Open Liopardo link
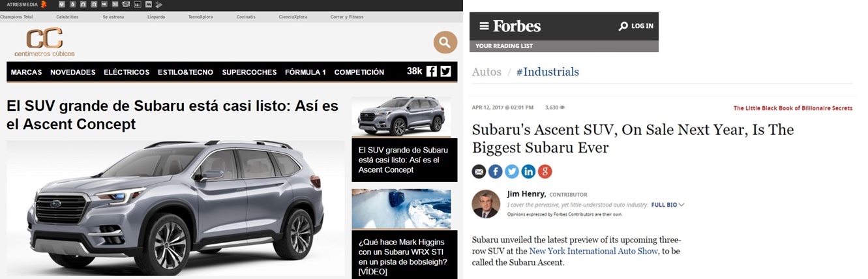The width and height of the screenshot is (868, 279). click(156, 16)
